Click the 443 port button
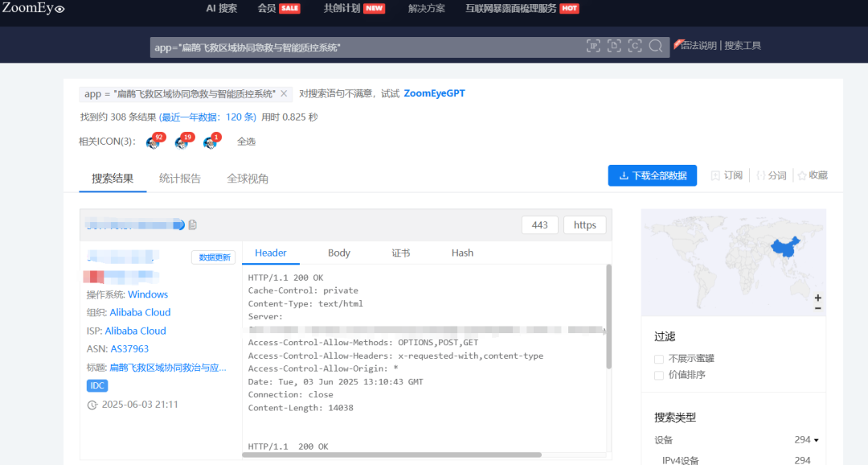 pyautogui.click(x=540, y=225)
